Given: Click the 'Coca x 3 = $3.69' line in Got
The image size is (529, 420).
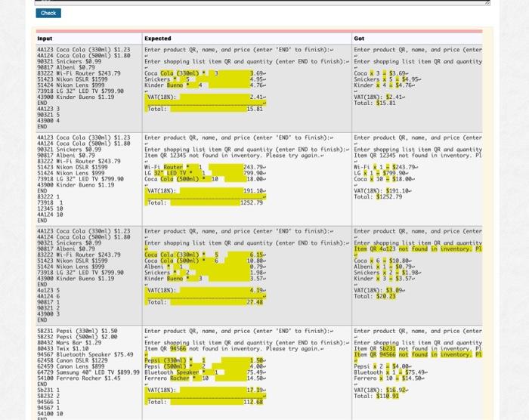Looking at the screenshot, I should 381,73.
